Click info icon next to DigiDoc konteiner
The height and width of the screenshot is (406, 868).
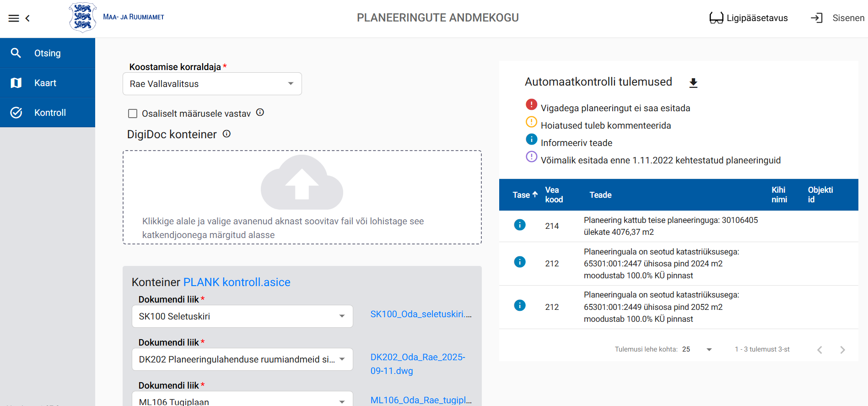(x=226, y=134)
